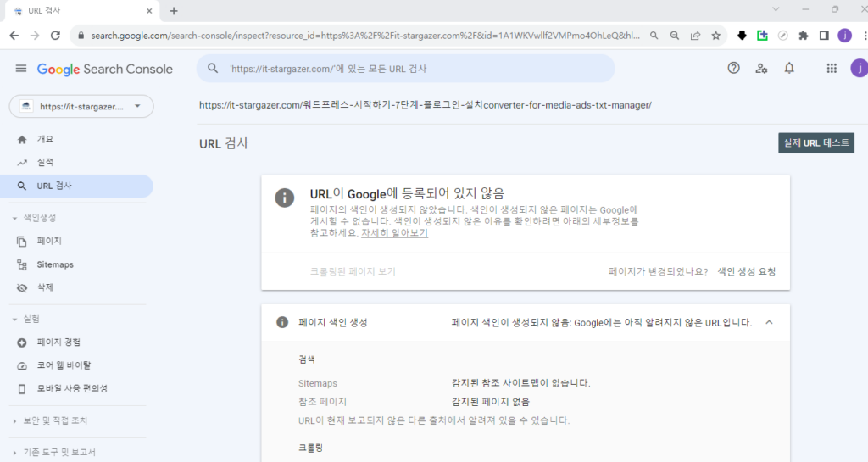Viewport: 868px width, 462px height.
Task: Click the site lock icon in address bar
Action: point(81,36)
